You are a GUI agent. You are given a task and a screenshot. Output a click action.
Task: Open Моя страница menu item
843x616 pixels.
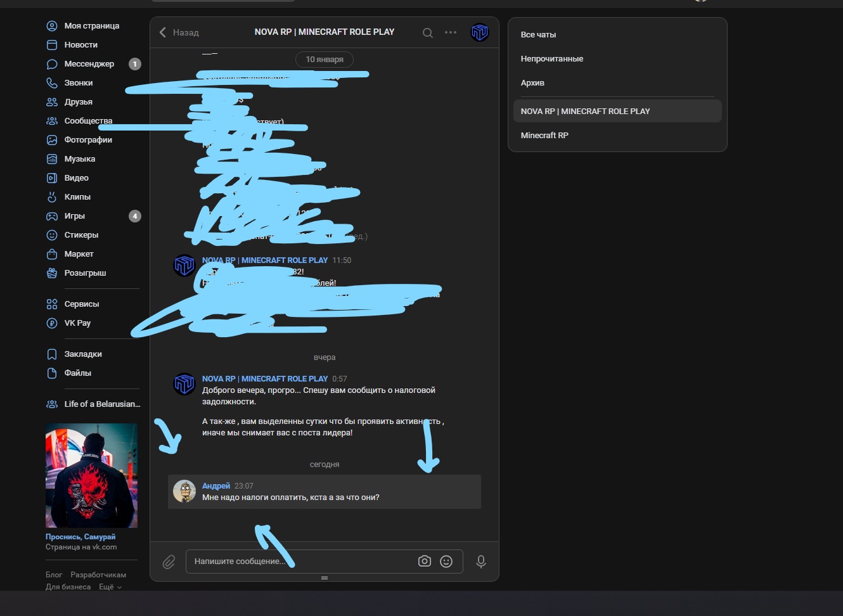(92, 26)
